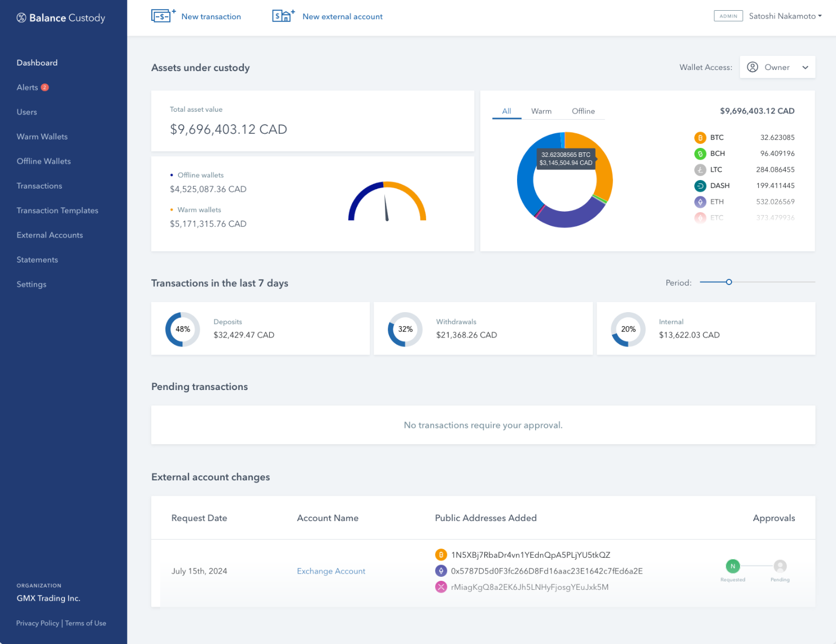The height and width of the screenshot is (644, 836).
Task: Click the red Alerts notification badge
Action: tap(45, 87)
